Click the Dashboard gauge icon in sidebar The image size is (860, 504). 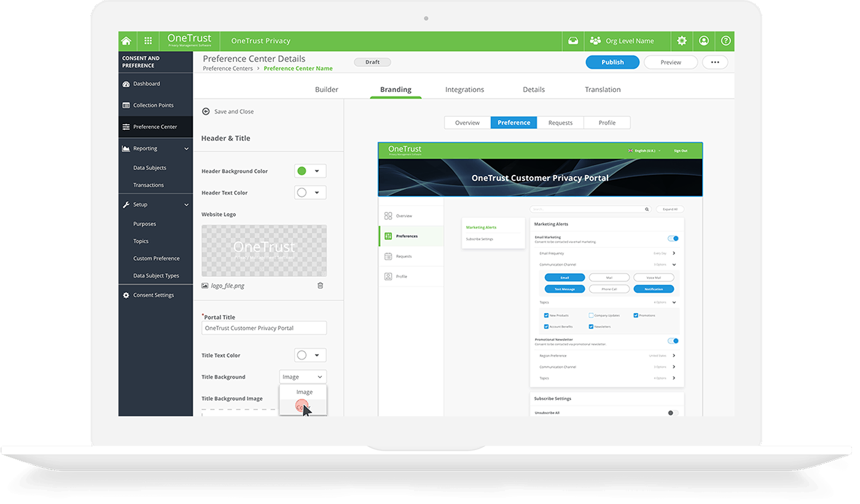click(x=126, y=84)
